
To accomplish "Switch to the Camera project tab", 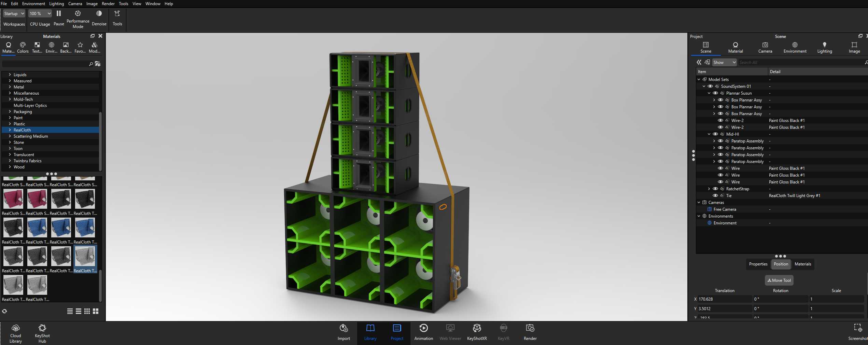I will tap(765, 47).
